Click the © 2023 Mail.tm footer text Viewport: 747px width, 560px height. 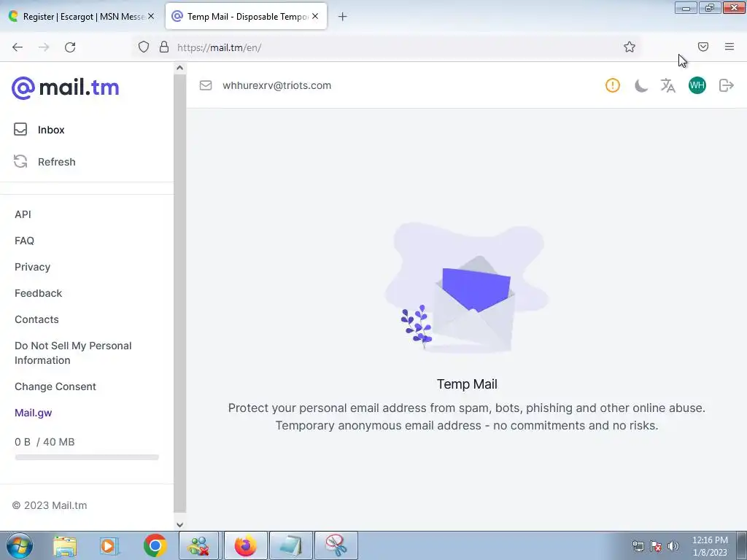50,505
